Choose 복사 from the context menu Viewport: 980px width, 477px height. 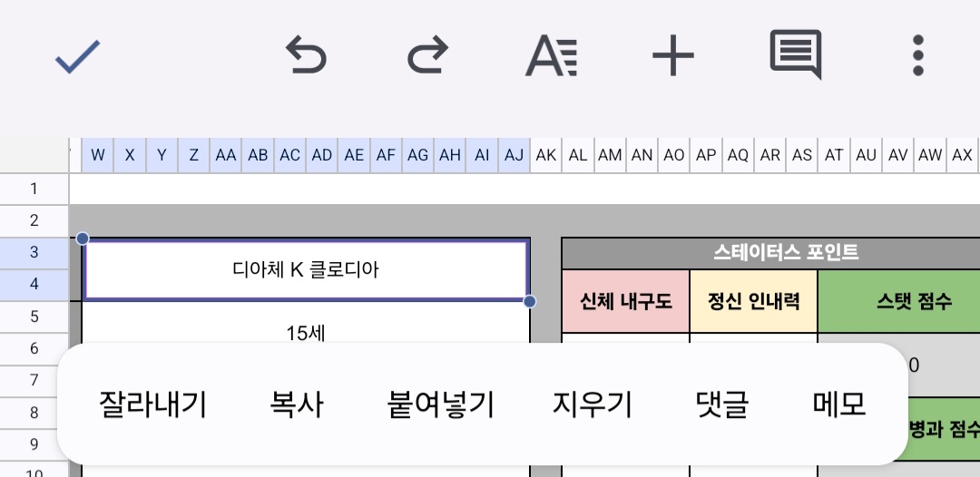(297, 404)
